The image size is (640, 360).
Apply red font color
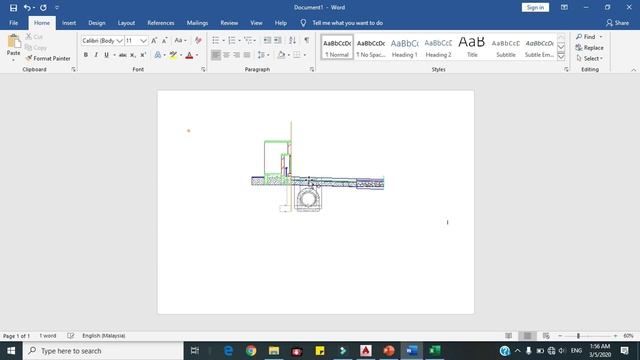[189, 55]
